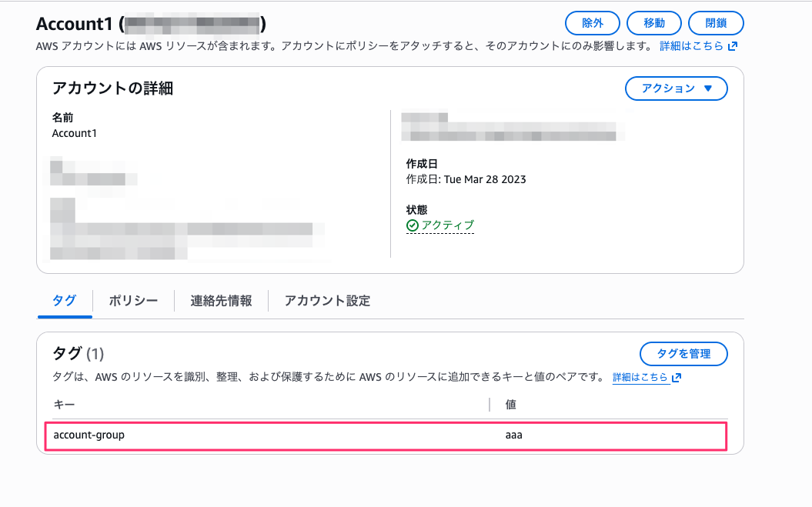Screen dimensions: 812x507
Task: Click the 移動 button
Action: pyautogui.click(x=653, y=22)
